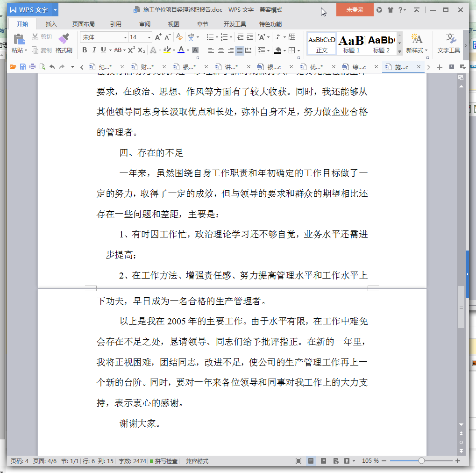This screenshot has height=473, width=476.
Task: Switch to the 插入 ribbon tab
Action: (51, 24)
